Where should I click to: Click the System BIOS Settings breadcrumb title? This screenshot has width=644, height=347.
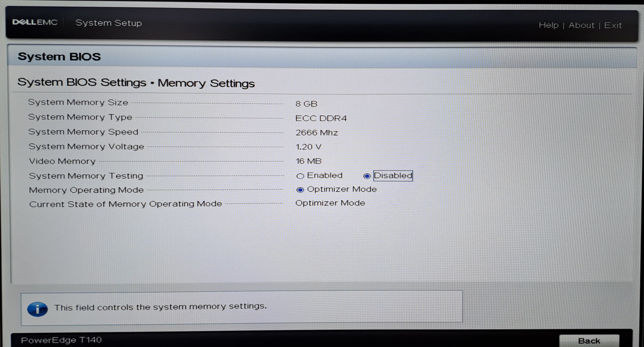pyautogui.click(x=136, y=83)
